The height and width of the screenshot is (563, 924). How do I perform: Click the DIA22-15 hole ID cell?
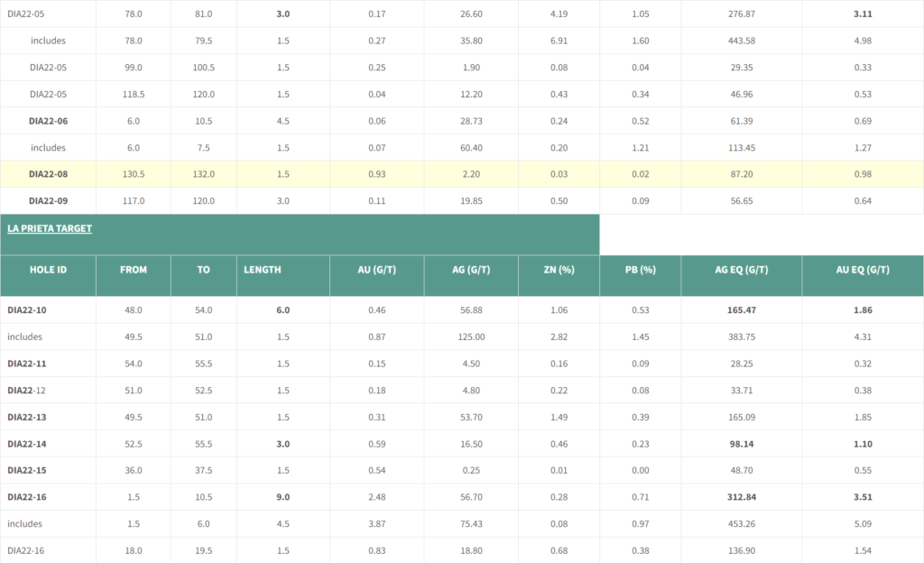tap(27, 470)
